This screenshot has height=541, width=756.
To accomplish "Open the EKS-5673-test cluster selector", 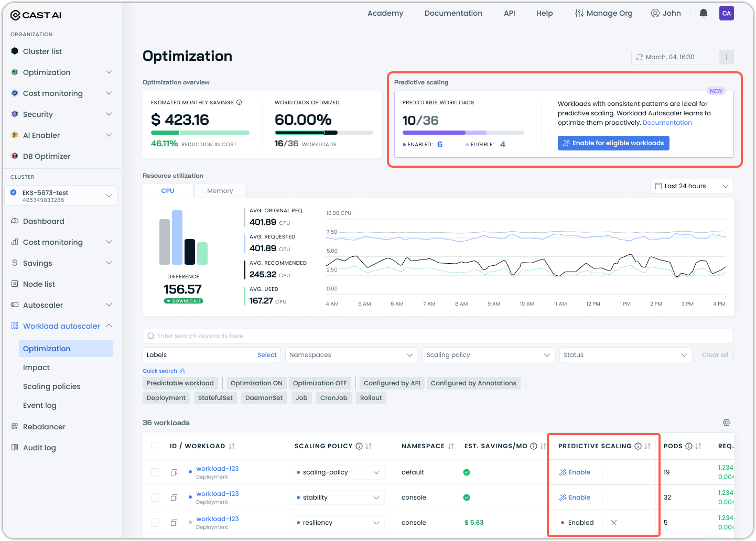I will click(61, 196).
